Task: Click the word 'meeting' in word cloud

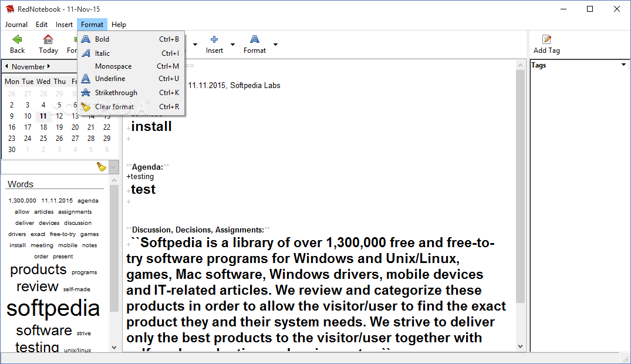Action: tap(42, 245)
